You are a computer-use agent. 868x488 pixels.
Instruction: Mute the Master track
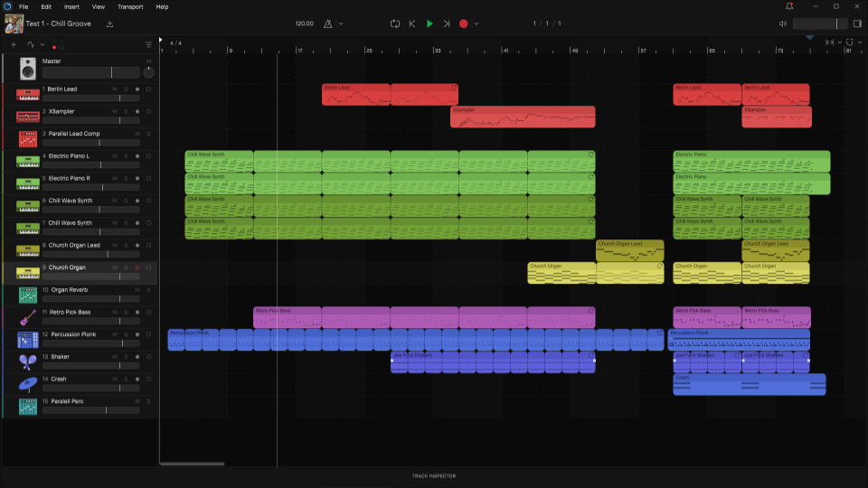click(148, 61)
